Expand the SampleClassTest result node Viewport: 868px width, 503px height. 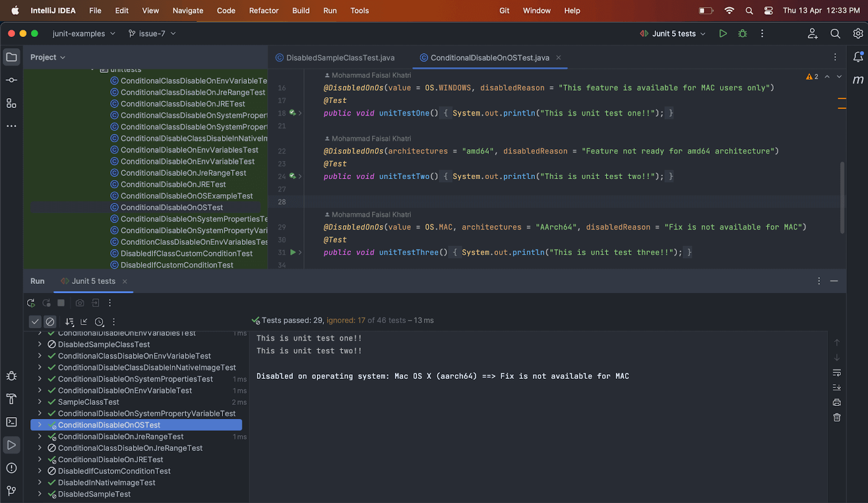40,402
